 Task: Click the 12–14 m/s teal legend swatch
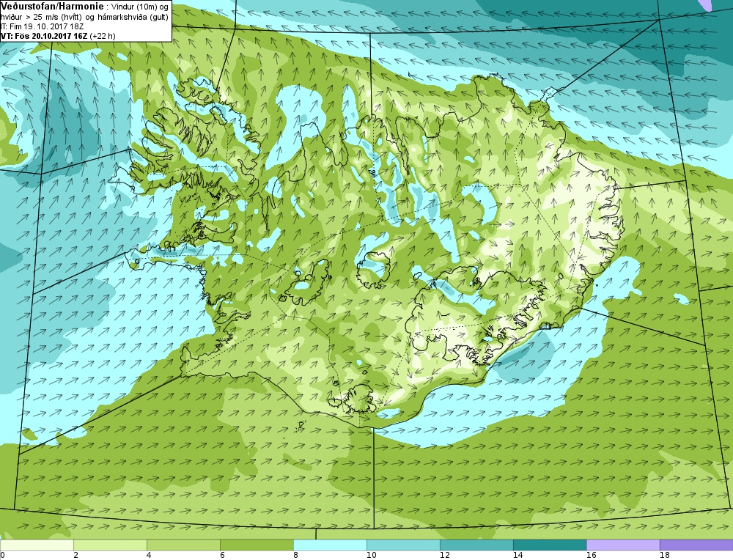click(477, 545)
